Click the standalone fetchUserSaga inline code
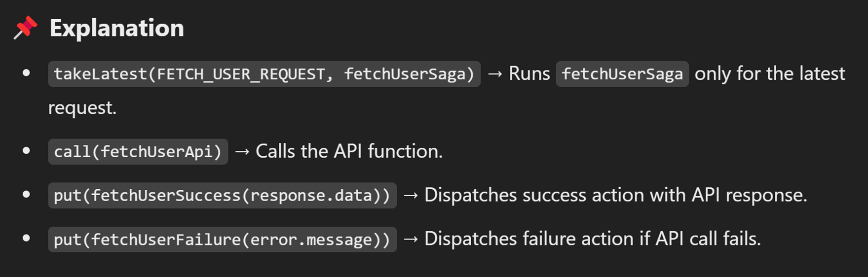Screen dimensions: 868x277 click(x=622, y=74)
